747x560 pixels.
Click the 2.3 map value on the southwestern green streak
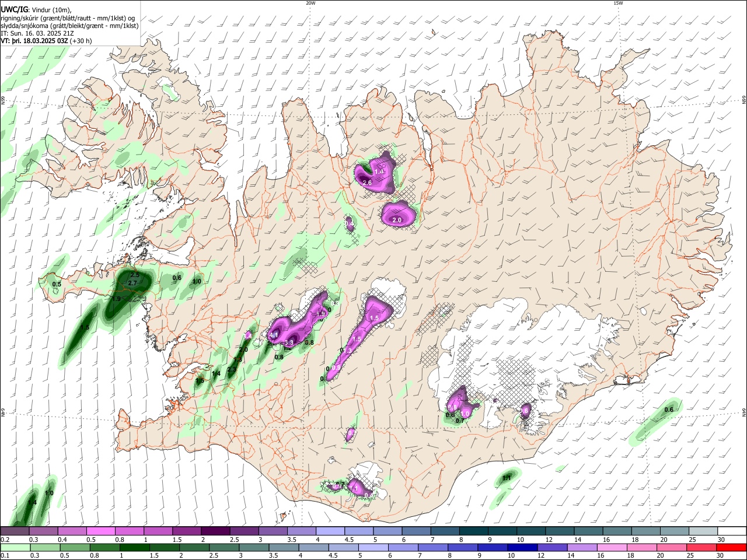(x=232, y=369)
